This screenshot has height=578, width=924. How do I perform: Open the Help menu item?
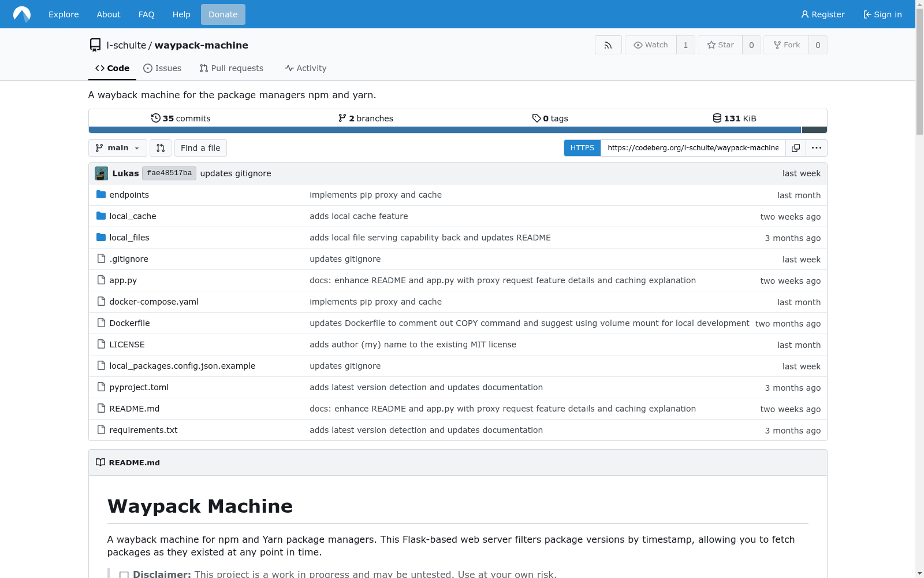(x=181, y=14)
